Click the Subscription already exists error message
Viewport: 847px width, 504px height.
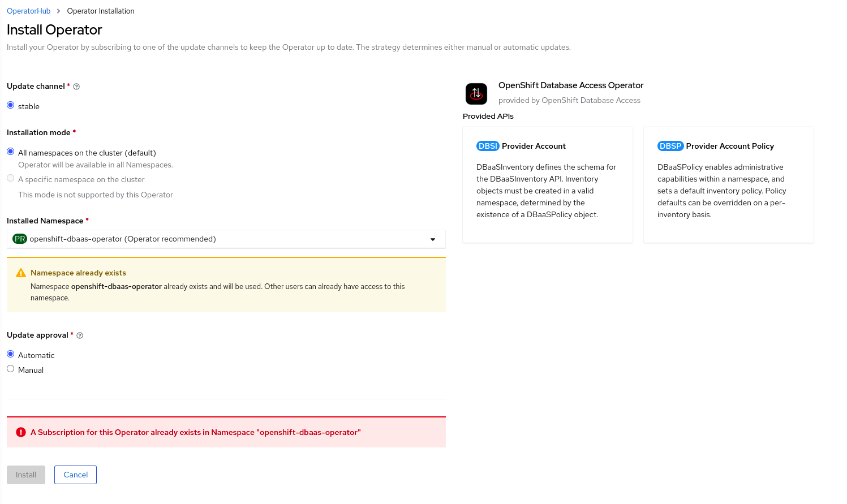pyautogui.click(x=196, y=432)
